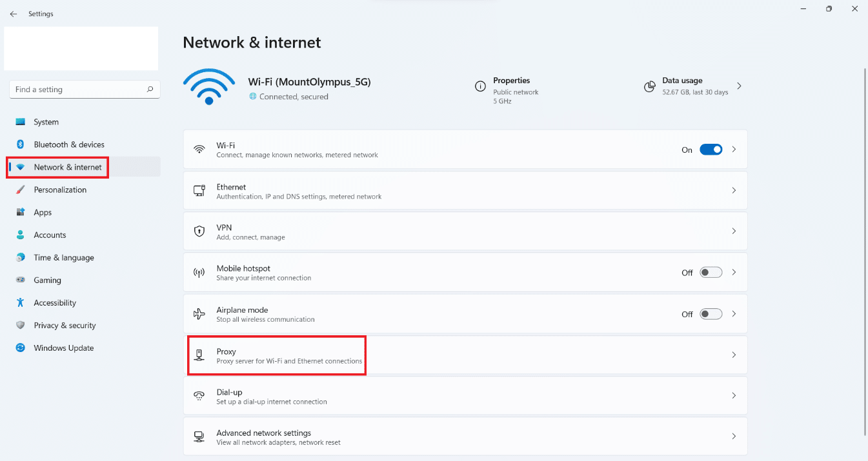Screen dimensions: 868x461
Task: Click the back arrow in Settings header
Action: 13,14
